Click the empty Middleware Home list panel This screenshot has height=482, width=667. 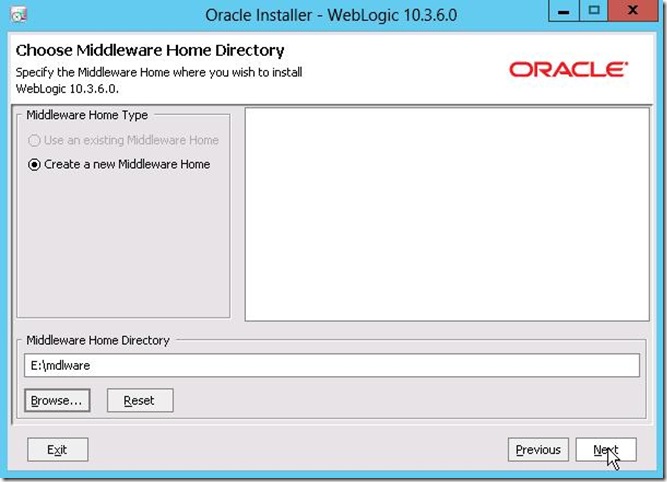[x=447, y=214]
